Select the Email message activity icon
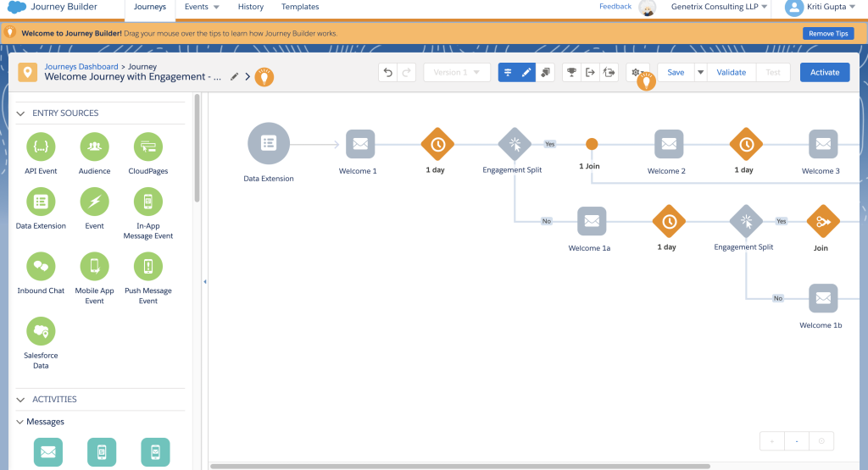 (x=48, y=452)
